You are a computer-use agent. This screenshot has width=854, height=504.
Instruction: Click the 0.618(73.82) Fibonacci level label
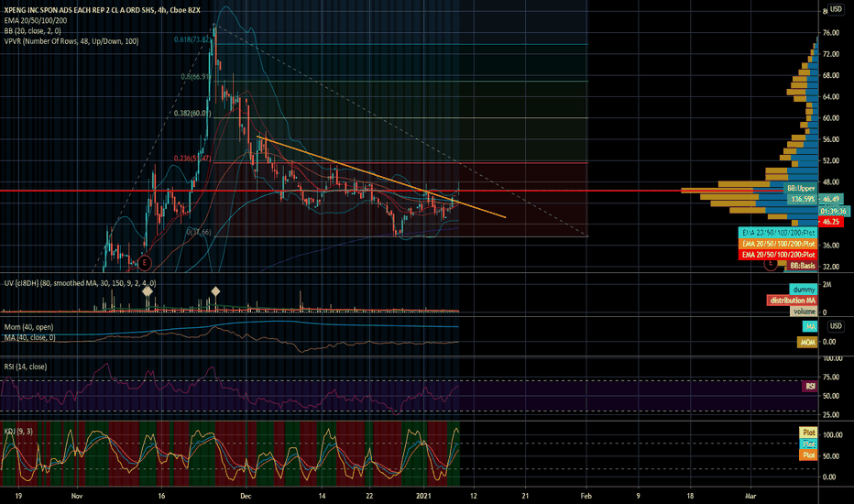point(192,39)
